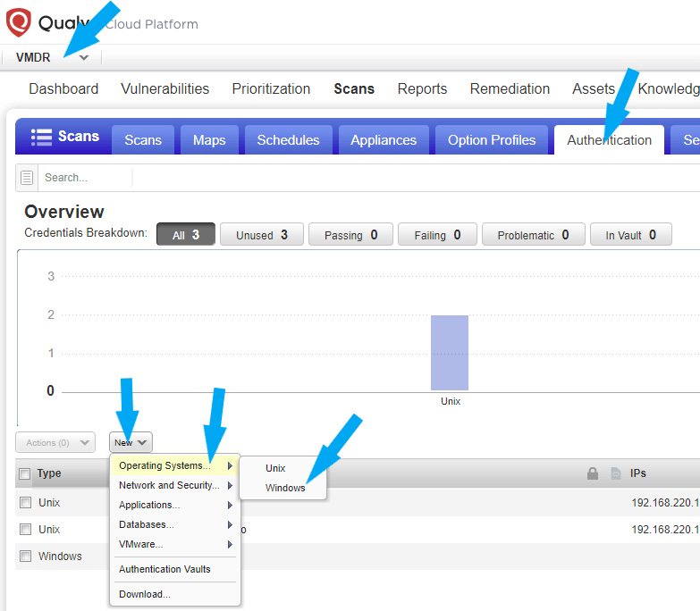Go to Dashboard section

tap(63, 88)
